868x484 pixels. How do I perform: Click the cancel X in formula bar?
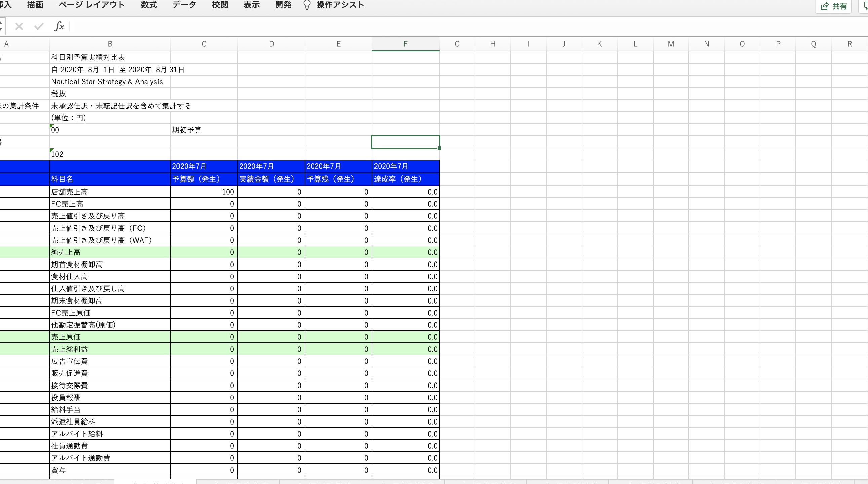[x=19, y=26]
